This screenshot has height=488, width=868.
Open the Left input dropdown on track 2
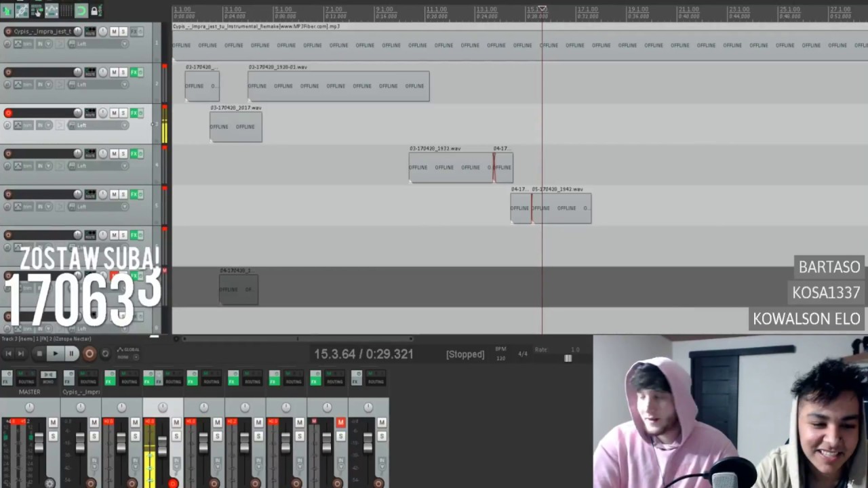point(97,85)
